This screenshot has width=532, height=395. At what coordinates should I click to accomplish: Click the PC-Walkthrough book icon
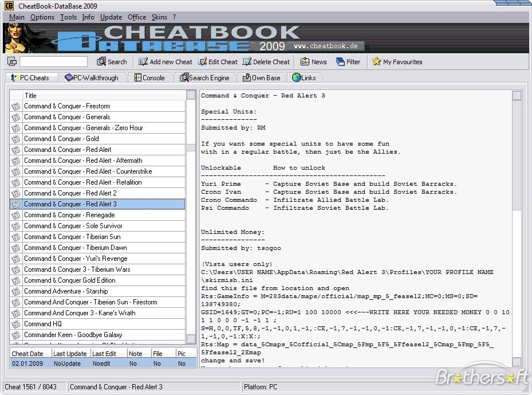(x=69, y=78)
